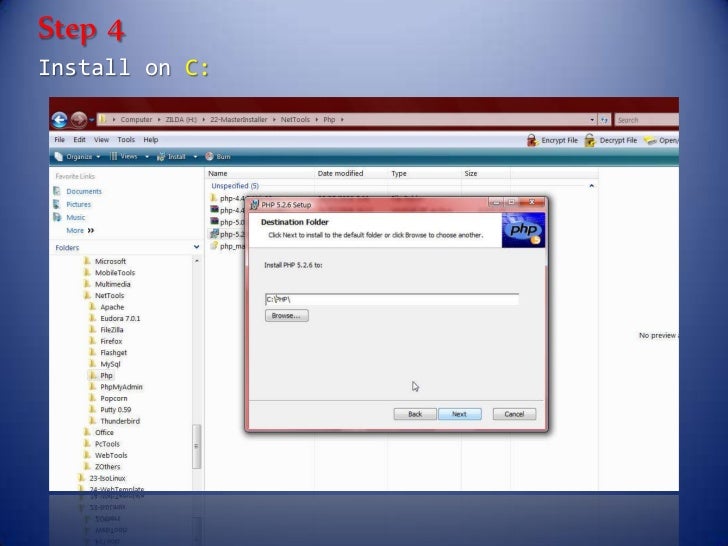Expand More favorite links chevron

[91, 230]
